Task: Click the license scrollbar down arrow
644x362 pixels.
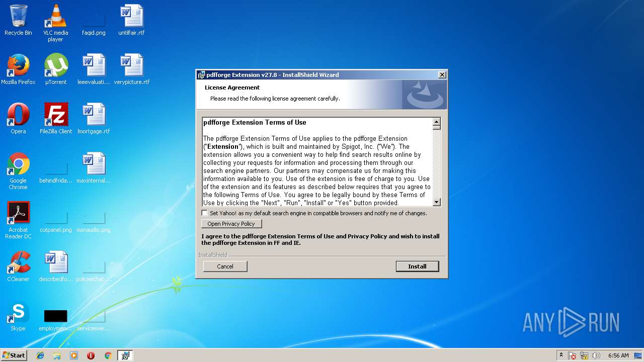Action: pos(436,202)
